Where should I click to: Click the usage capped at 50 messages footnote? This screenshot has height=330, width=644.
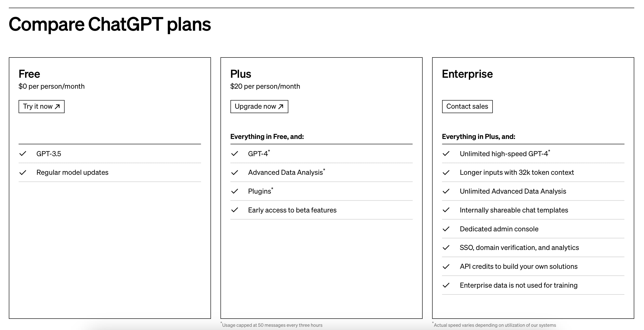tap(272, 325)
